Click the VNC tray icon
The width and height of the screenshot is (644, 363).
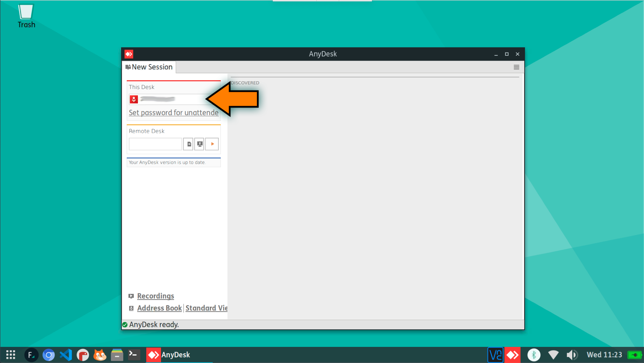point(495,355)
